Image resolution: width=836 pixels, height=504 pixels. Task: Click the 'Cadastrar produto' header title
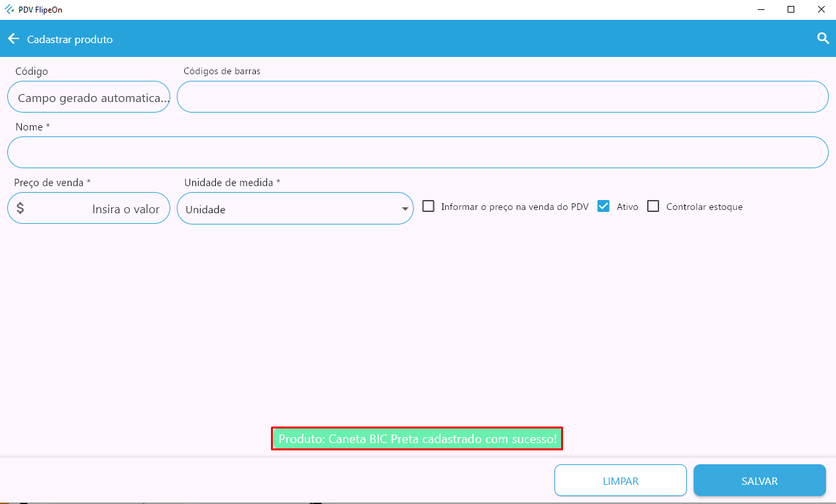click(x=70, y=40)
